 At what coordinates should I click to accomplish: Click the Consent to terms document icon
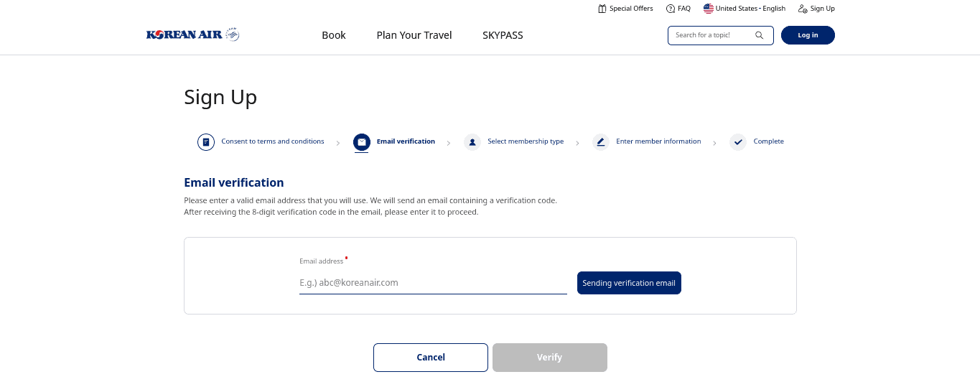pyautogui.click(x=206, y=142)
